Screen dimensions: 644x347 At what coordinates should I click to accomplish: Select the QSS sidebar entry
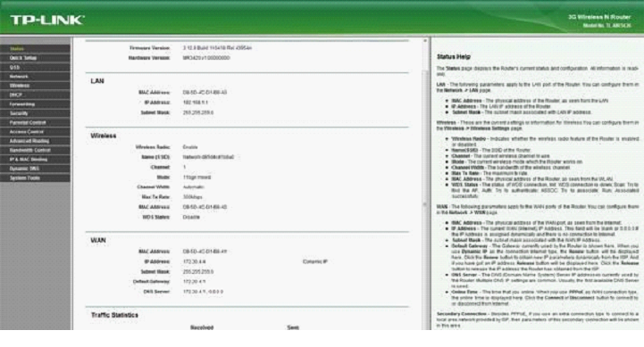(35, 67)
